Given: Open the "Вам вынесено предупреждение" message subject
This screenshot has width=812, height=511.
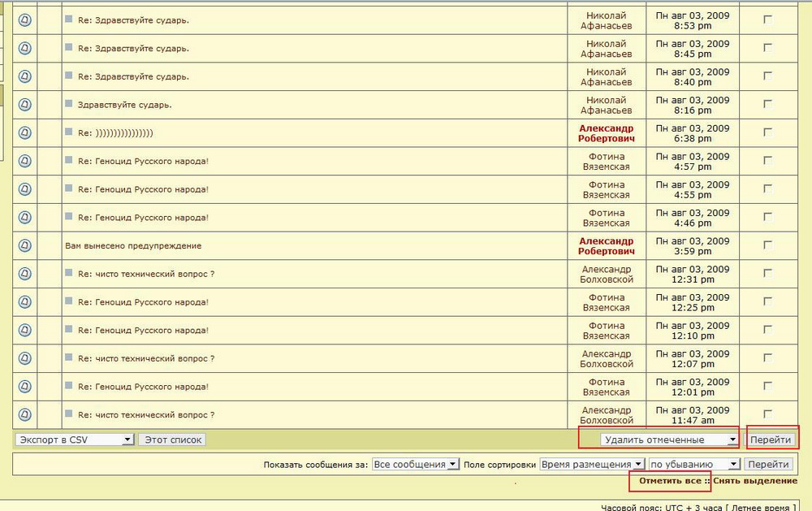Looking at the screenshot, I should [x=133, y=245].
